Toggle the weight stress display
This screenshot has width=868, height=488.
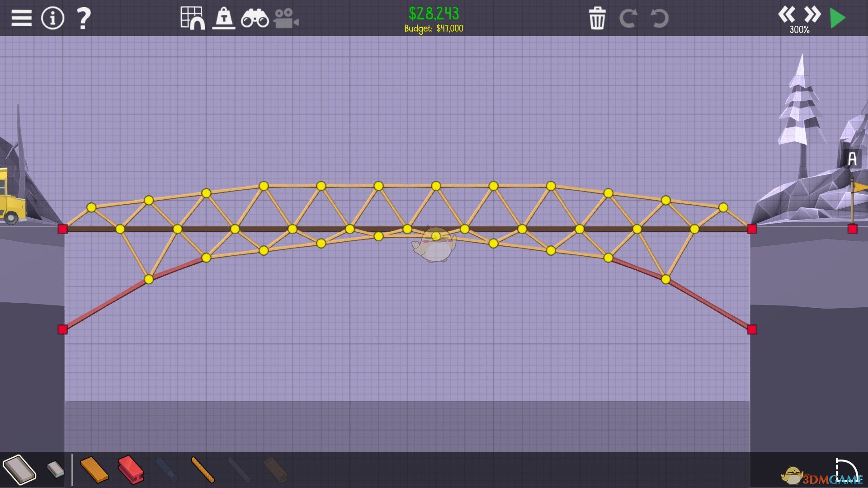click(x=224, y=19)
